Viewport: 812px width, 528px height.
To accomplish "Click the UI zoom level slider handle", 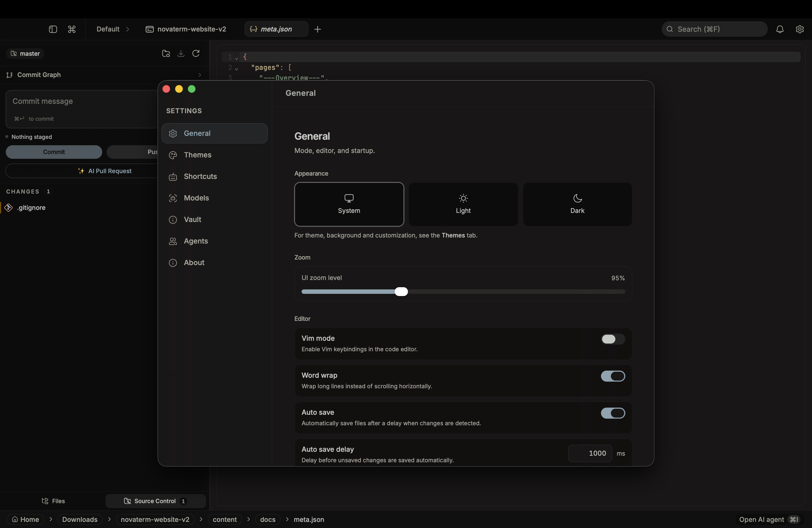I will [401, 292].
